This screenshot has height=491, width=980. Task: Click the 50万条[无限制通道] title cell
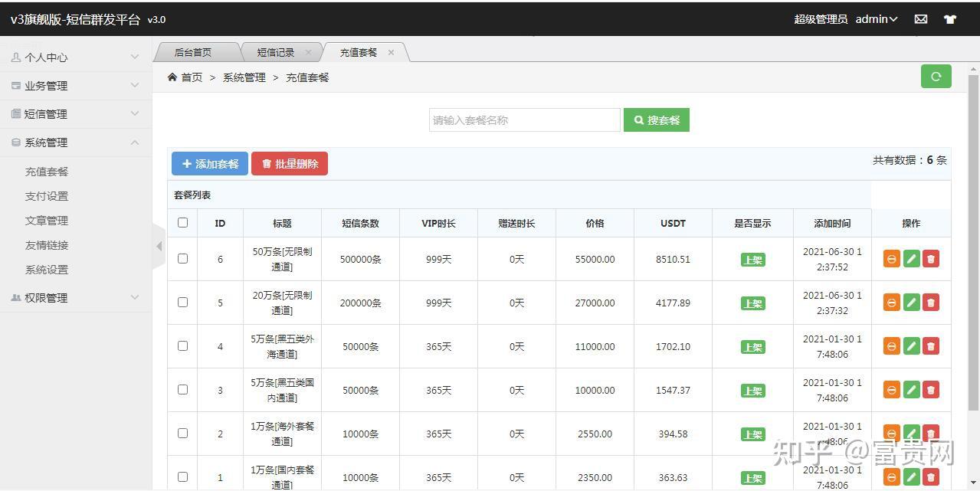pyautogui.click(x=282, y=259)
